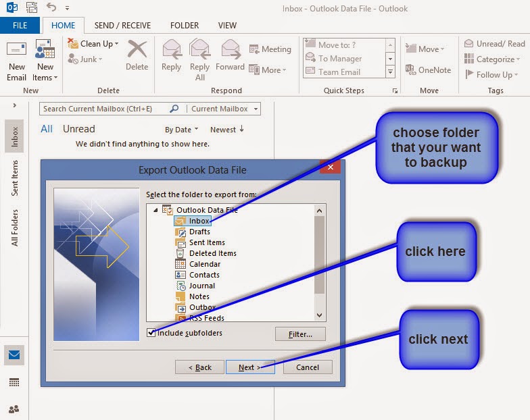Toggle the Newest sort order
Viewport: 530px width, 420px height.
coord(227,130)
